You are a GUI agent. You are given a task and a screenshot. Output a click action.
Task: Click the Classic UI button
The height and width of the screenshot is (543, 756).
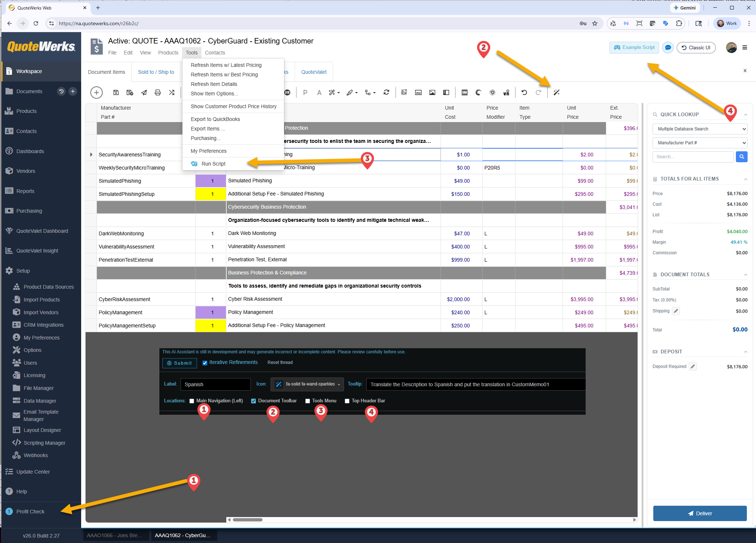[696, 48]
